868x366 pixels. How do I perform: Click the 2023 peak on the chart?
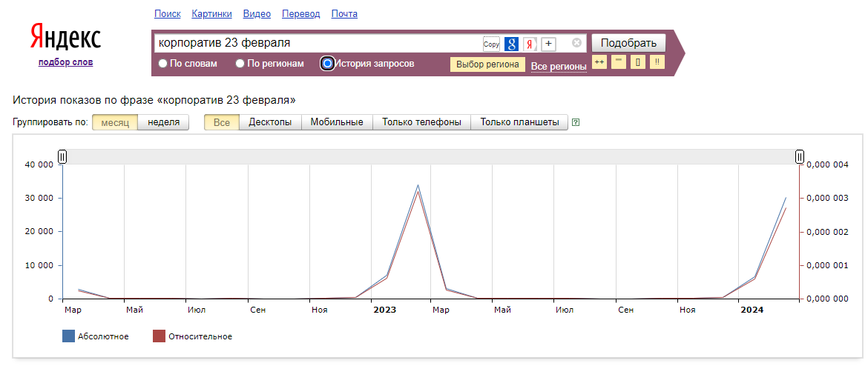tap(418, 185)
